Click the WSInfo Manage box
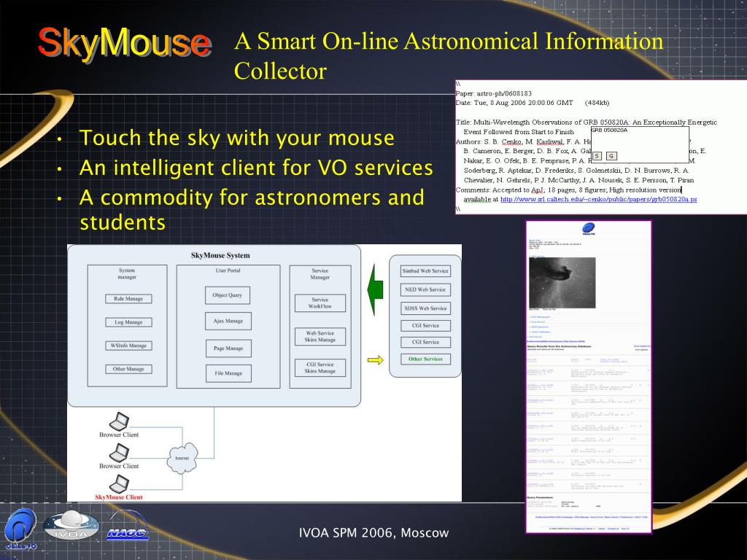This screenshot has height=560, width=747. (128, 346)
